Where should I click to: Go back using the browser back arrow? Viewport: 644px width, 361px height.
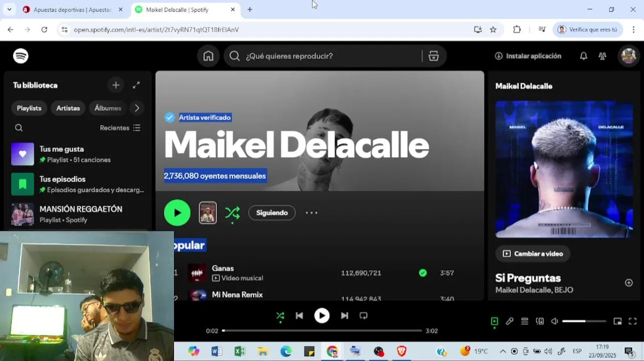(x=11, y=30)
